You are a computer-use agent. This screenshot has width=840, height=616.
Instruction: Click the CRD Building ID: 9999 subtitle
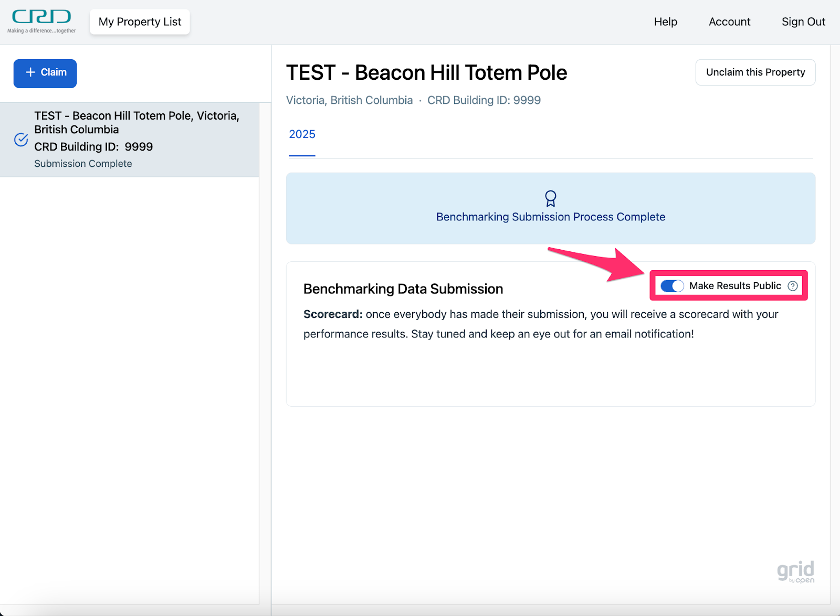484,100
